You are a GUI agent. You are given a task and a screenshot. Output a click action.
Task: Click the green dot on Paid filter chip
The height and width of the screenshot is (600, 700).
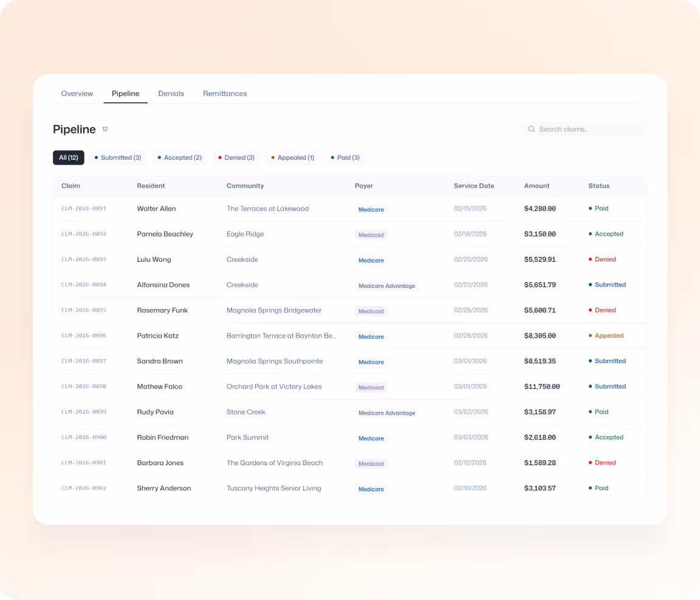click(x=332, y=157)
